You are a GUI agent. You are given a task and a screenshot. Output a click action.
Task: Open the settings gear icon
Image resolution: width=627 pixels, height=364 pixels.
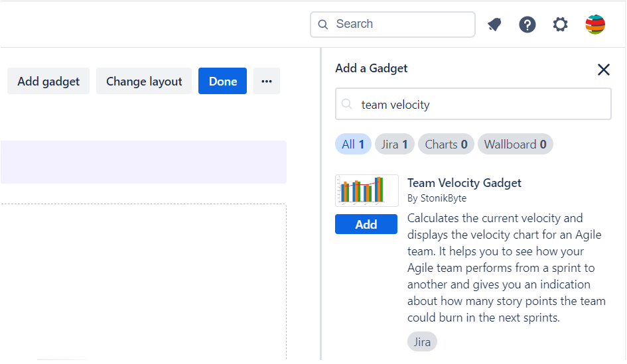click(560, 25)
